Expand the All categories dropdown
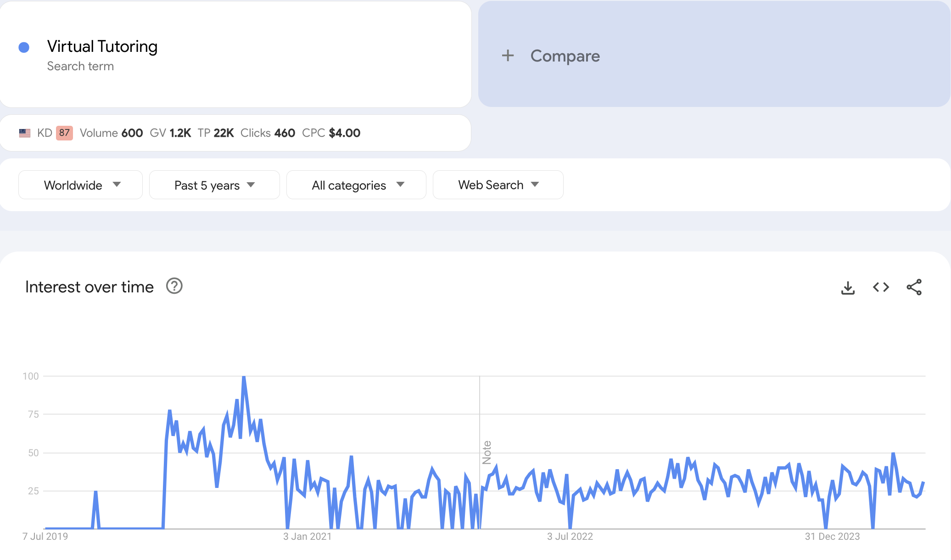This screenshot has width=951, height=560. (356, 185)
